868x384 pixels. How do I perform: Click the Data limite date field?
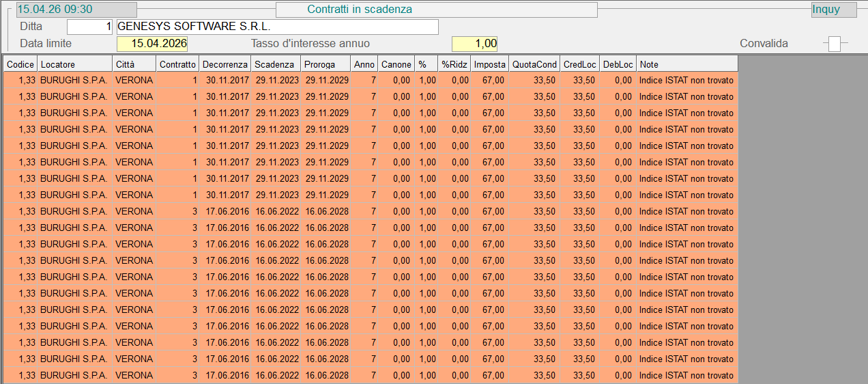pyautogui.click(x=152, y=44)
